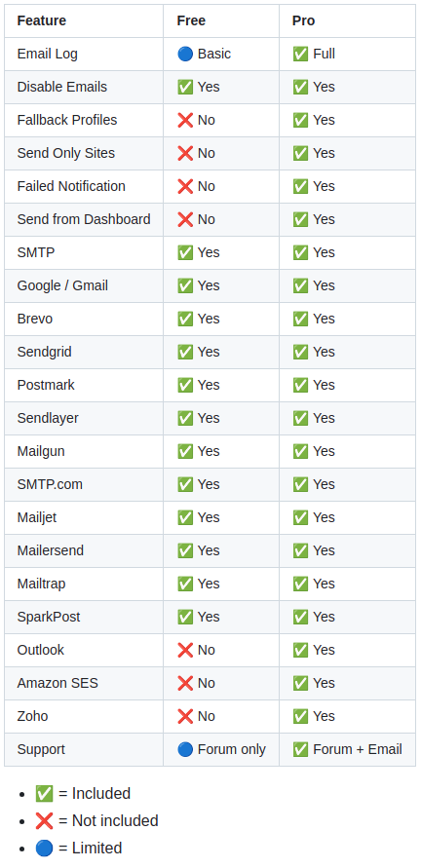The image size is (421, 868).
Task: Click red X icon in legend Not included
Action: coord(44,821)
